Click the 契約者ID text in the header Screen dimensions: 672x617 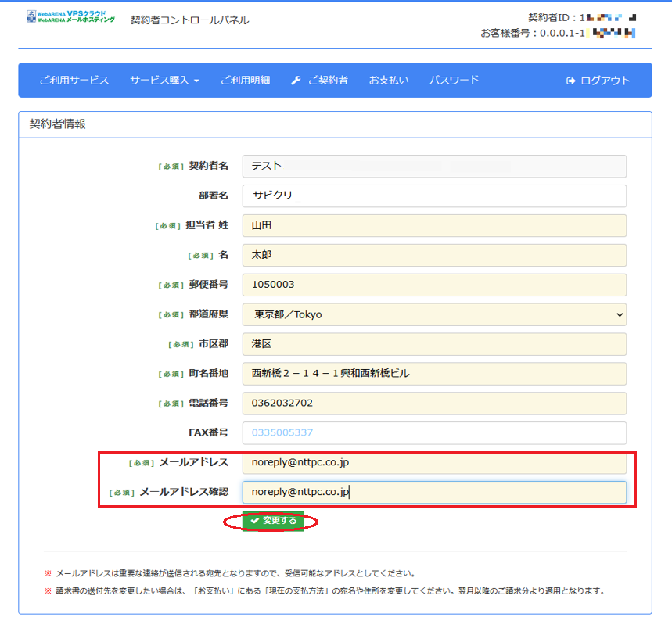pyautogui.click(x=582, y=17)
